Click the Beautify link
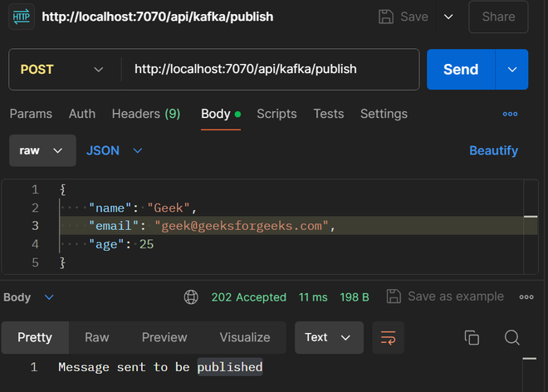Screen dimensions: 548x392 (x=493, y=150)
